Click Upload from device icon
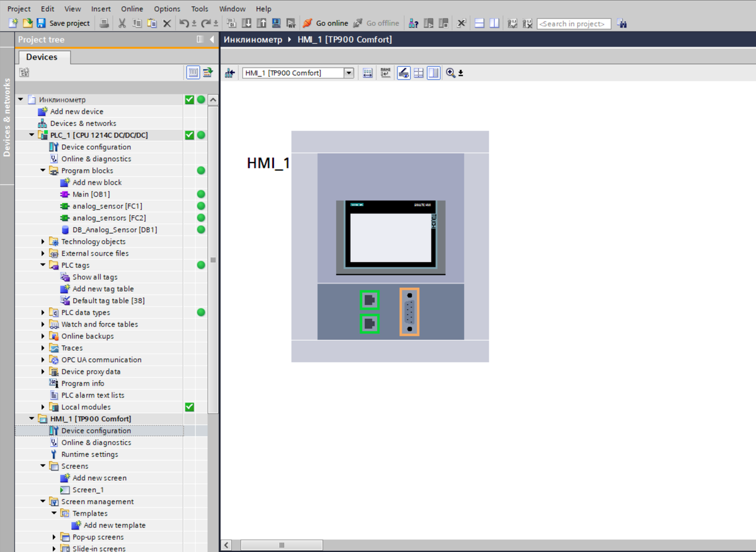Screen dimensions: 756x552 click(261, 23)
